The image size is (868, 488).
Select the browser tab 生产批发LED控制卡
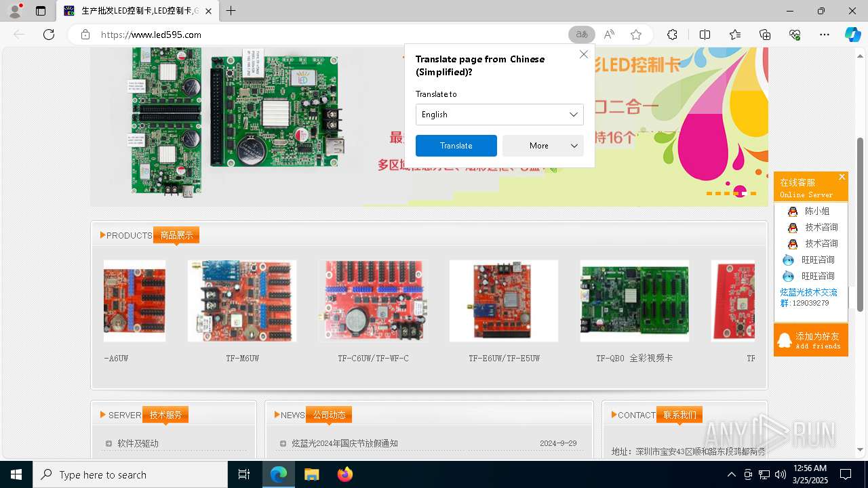(x=137, y=11)
